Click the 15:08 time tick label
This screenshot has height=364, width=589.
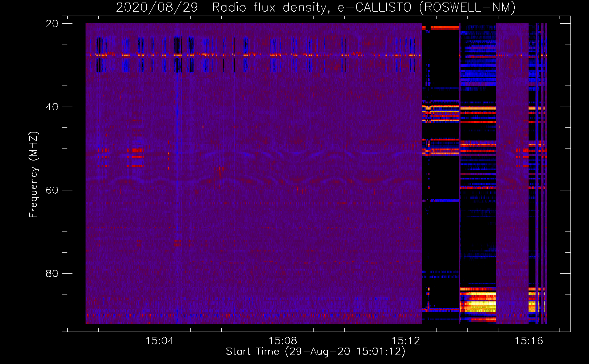(x=283, y=341)
